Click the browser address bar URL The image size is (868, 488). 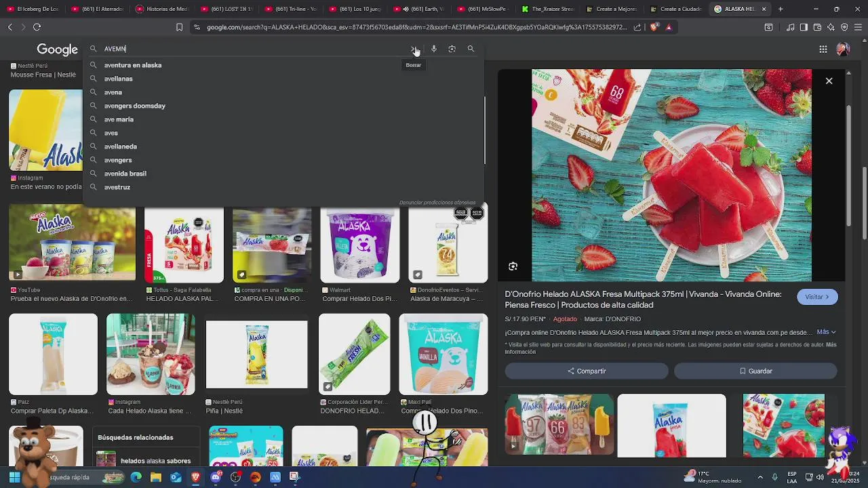417,27
